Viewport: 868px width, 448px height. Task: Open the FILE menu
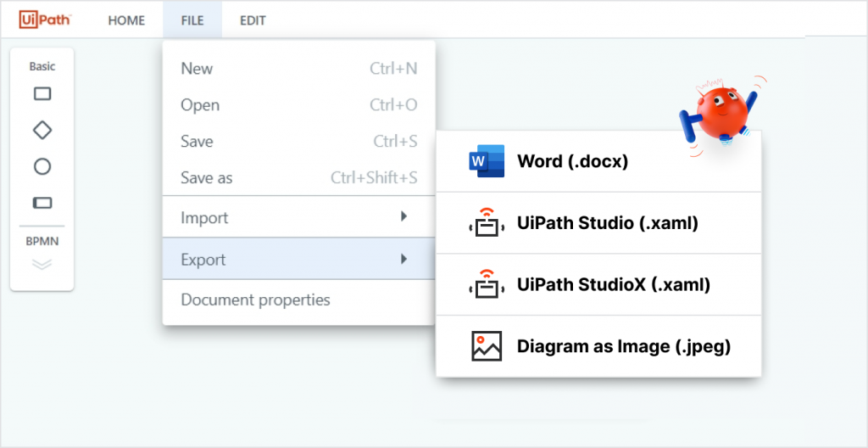[x=192, y=20]
